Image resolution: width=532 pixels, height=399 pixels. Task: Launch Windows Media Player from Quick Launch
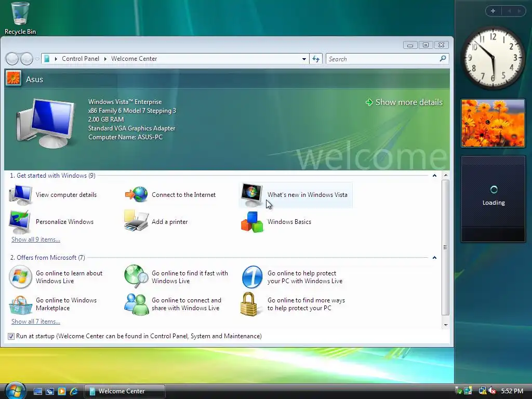pos(61,391)
